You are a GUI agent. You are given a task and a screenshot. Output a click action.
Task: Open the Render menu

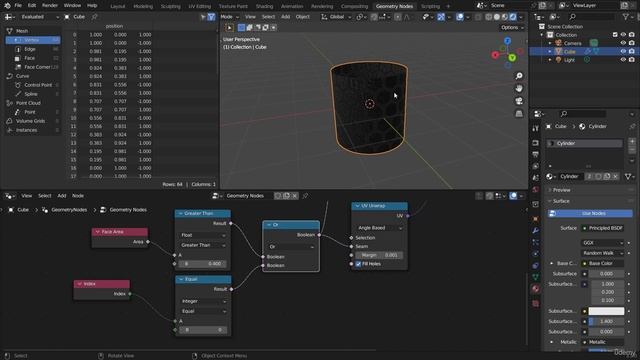tap(50, 6)
